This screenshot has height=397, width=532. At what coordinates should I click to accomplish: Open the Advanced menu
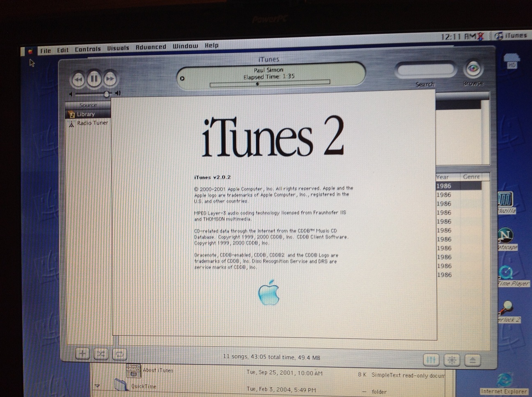pos(151,47)
